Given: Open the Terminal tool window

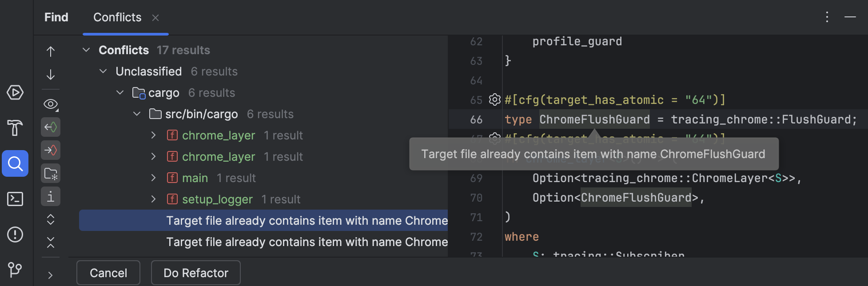Looking at the screenshot, I should 15,199.
